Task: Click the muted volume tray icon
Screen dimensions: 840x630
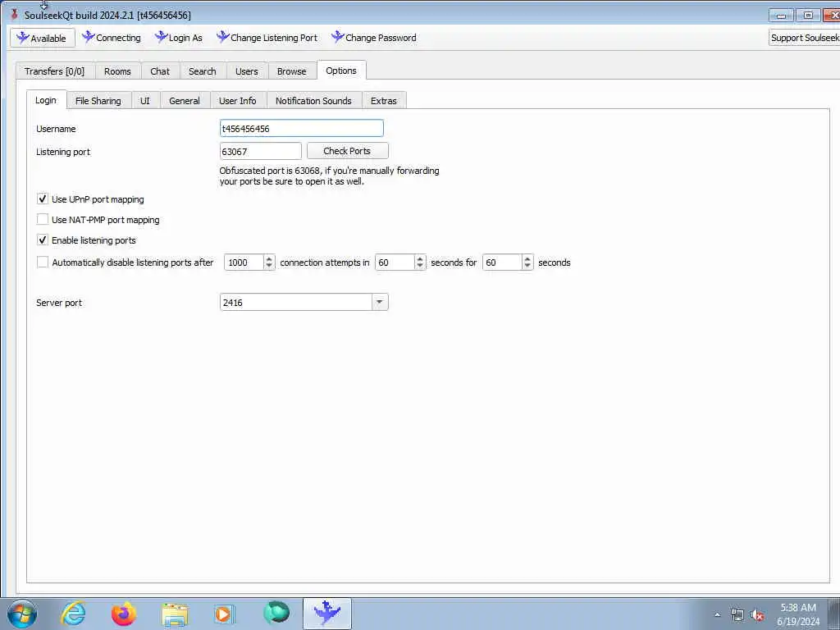Action: tap(757, 615)
